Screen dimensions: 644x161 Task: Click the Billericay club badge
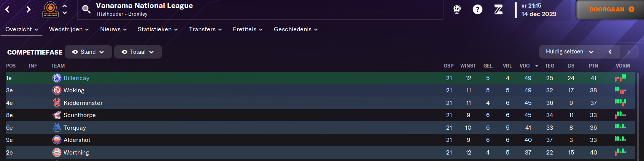(57, 78)
